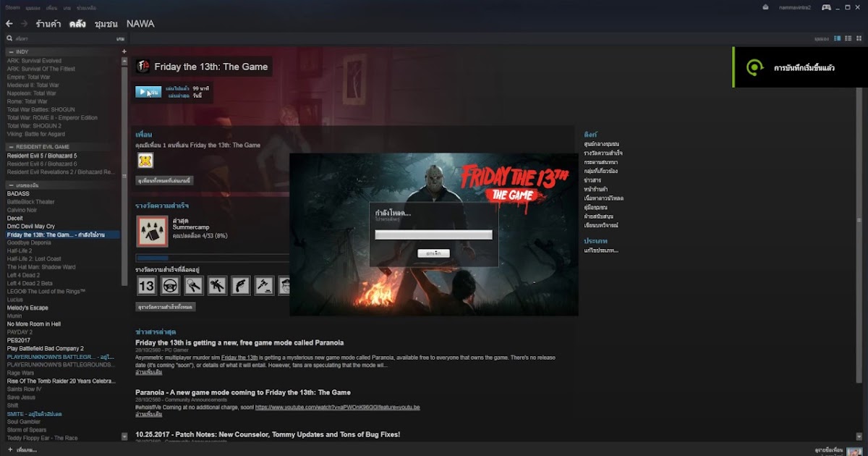Read more of the PC Gamer article
The width and height of the screenshot is (868, 456).
pos(148,372)
